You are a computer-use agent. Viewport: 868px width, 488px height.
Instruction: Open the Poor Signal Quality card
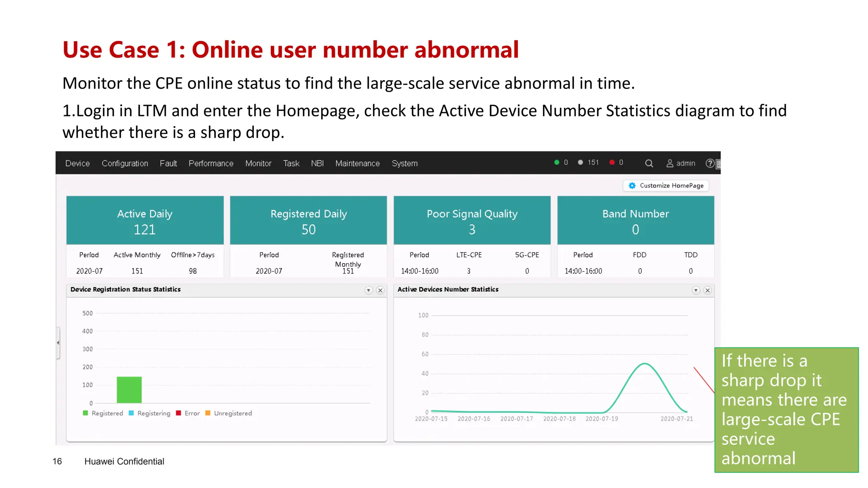(472, 220)
